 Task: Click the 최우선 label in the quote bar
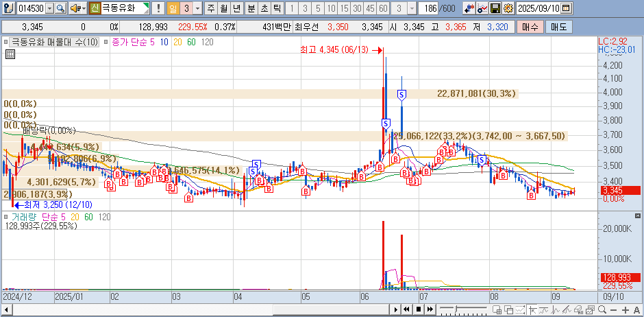(x=306, y=27)
